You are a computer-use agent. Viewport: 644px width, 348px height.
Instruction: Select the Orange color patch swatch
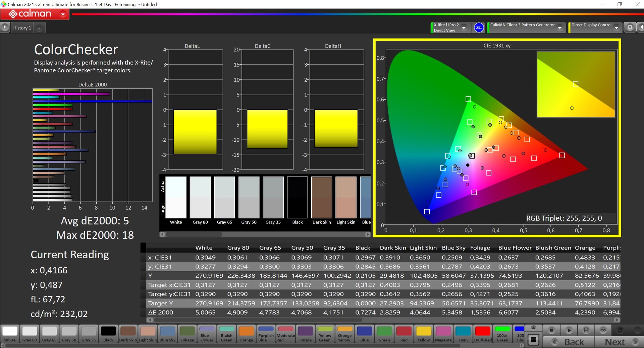(x=246, y=334)
